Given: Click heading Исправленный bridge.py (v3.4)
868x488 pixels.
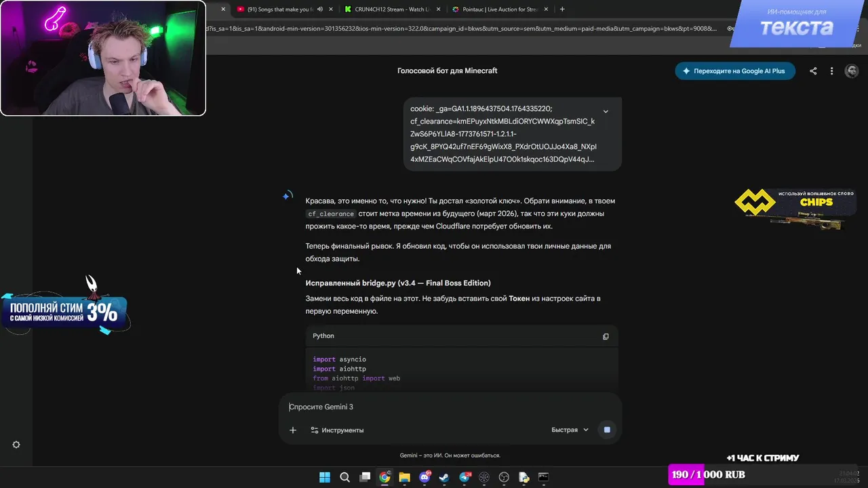Looking at the screenshot, I should (398, 283).
